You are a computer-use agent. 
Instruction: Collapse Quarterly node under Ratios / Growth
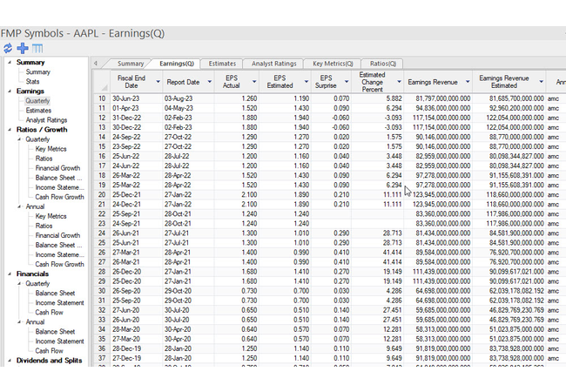point(19,139)
